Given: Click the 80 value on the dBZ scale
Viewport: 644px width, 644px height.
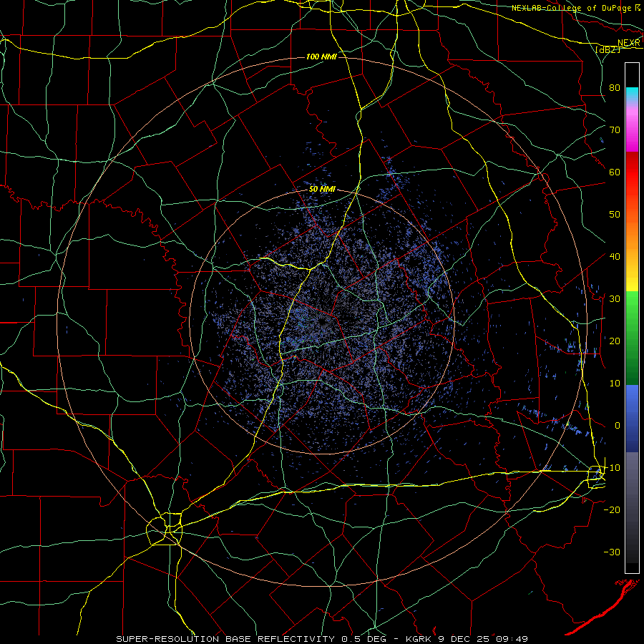Looking at the screenshot, I should [615, 87].
